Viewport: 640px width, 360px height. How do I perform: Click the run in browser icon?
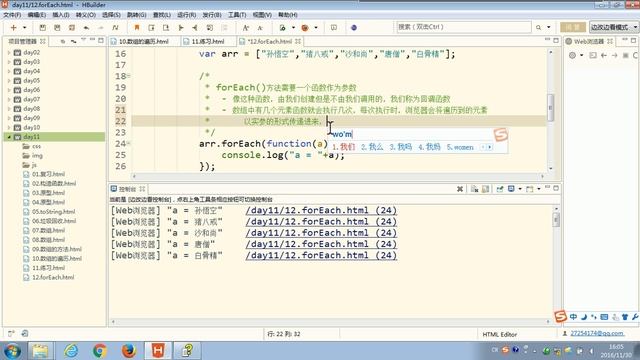282,27
